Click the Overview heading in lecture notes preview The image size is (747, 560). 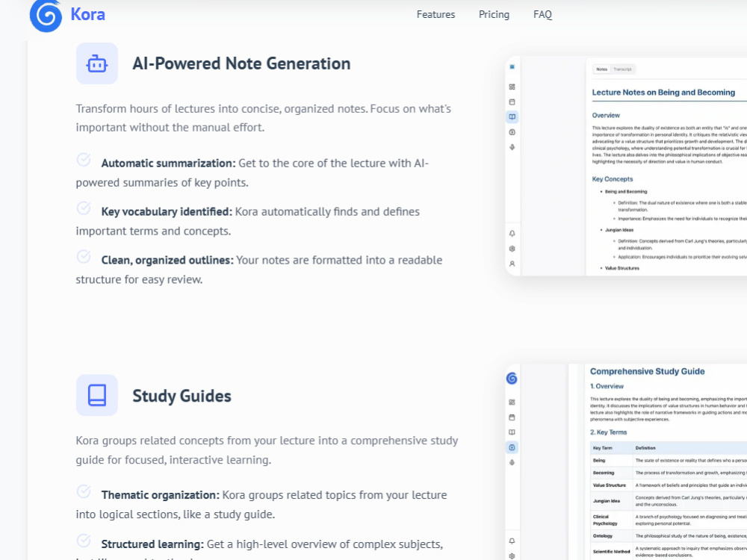pyautogui.click(x=606, y=115)
